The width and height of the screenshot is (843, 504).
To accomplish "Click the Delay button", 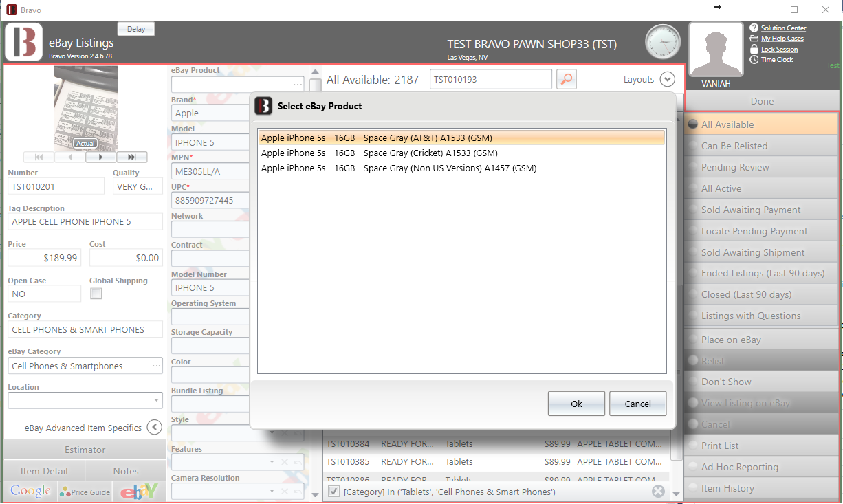I will 136,29.
